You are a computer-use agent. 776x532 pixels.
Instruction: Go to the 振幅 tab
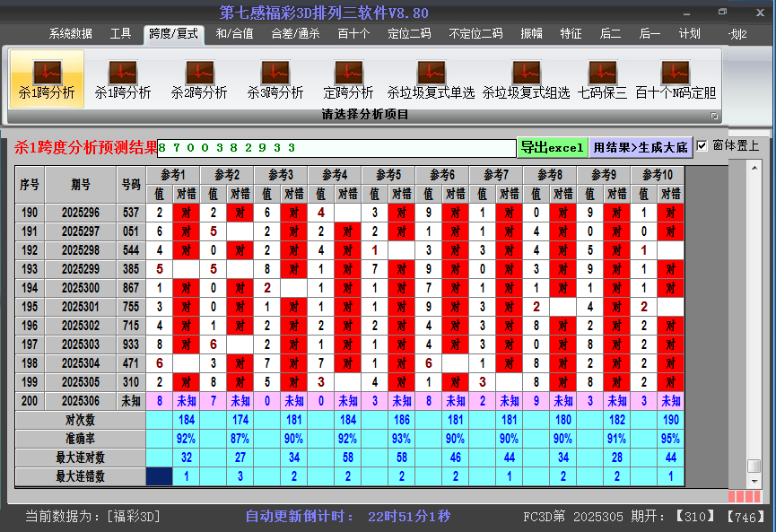point(531,34)
